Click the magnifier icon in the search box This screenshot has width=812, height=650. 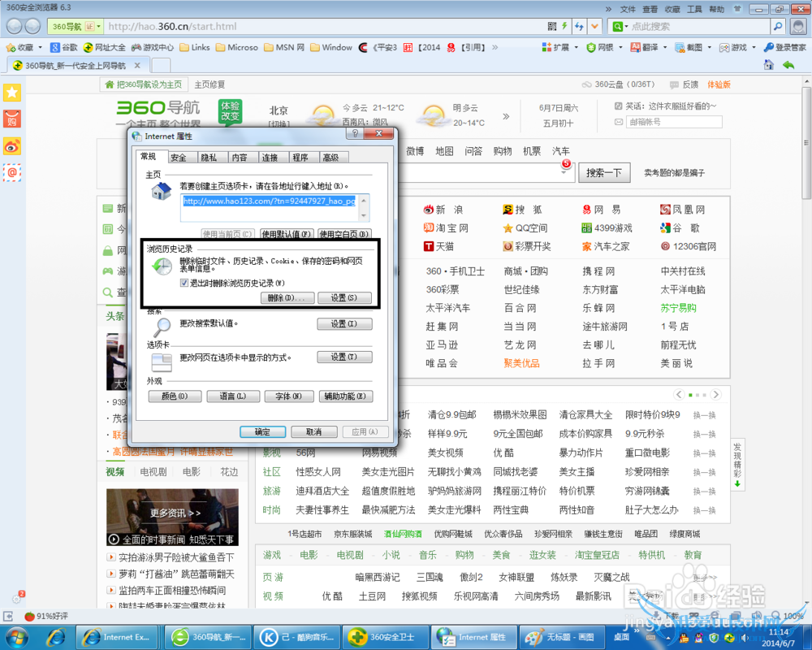777,26
